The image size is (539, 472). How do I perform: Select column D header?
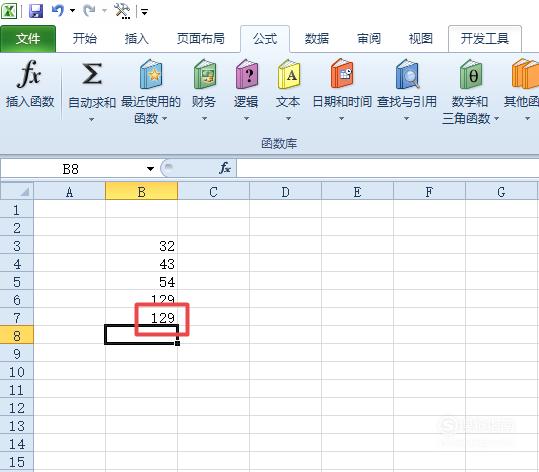tap(285, 191)
